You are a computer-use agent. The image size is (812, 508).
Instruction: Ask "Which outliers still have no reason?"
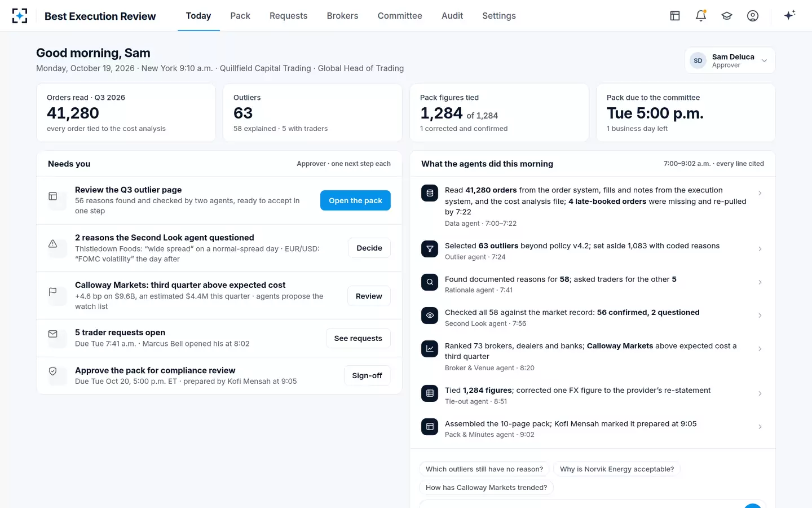click(484, 469)
